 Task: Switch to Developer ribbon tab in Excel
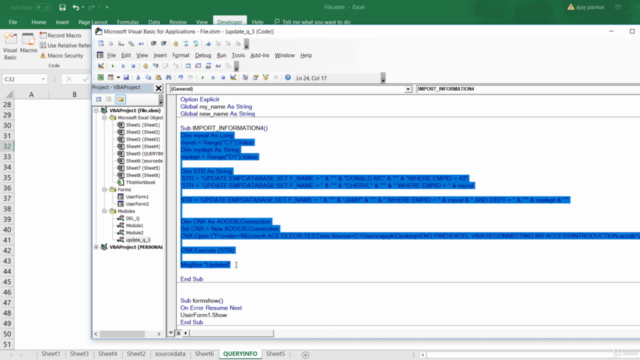coord(230,22)
